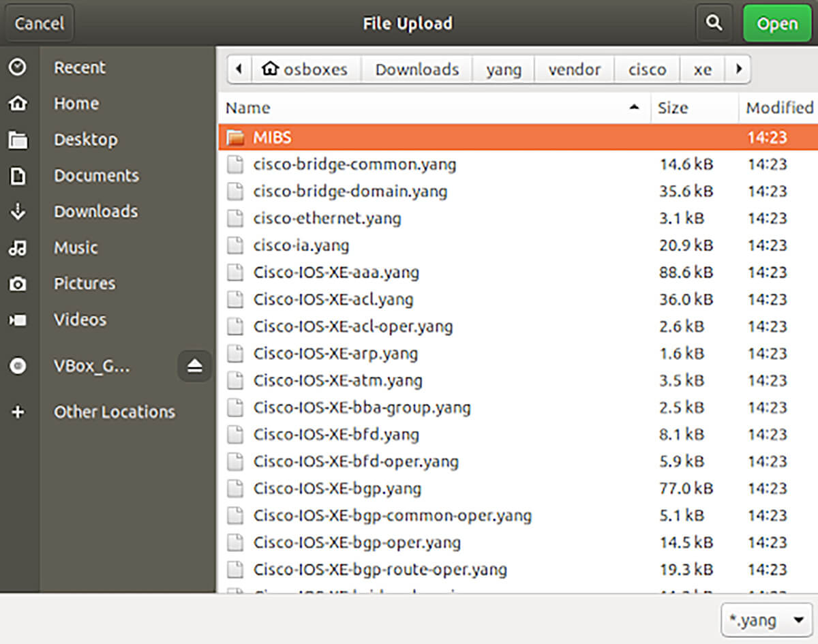This screenshot has width=818, height=644.
Task: Click the file icon for Cisco-IOS-XE-atm.yang
Action: (x=235, y=380)
